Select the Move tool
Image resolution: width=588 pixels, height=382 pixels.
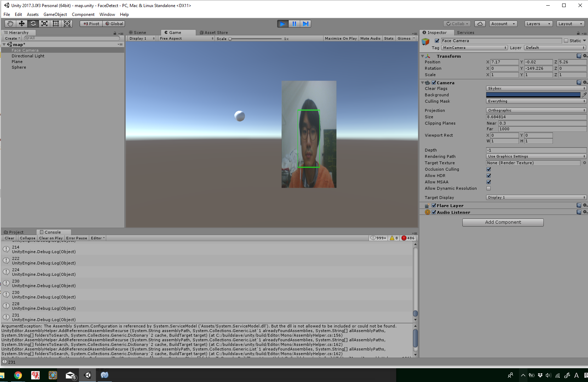coord(22,24)
